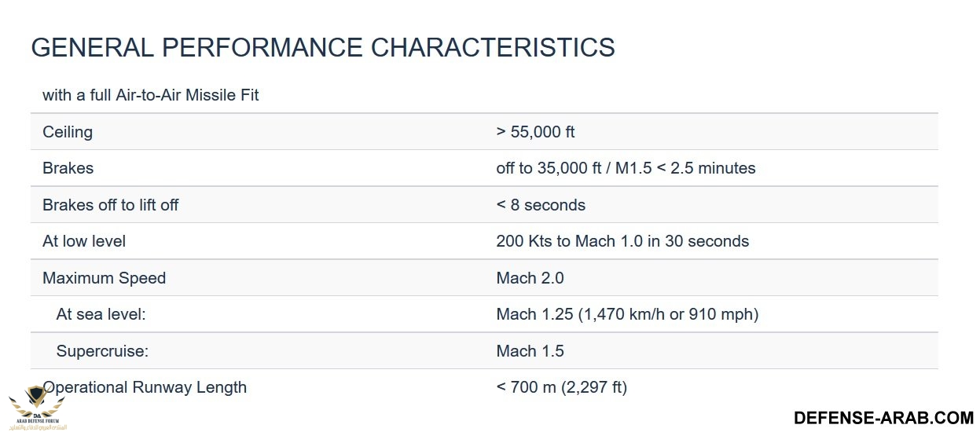Screen dimensions: 980x432
Task: Select the Brakes row label
Action: [68, 168]
